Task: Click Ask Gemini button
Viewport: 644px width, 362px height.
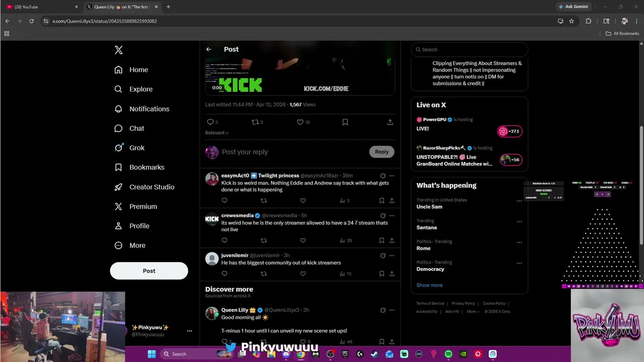Action: point(573,7)
